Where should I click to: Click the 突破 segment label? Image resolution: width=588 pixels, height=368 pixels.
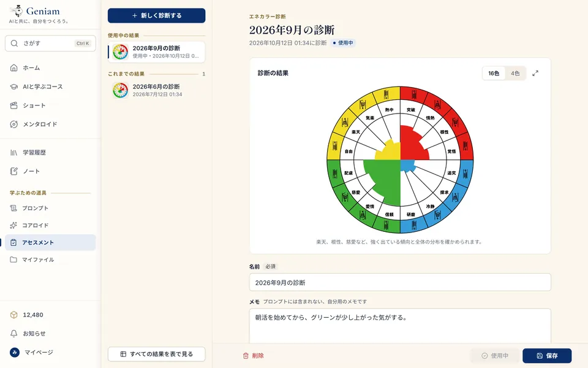click(x=411, y=110)
